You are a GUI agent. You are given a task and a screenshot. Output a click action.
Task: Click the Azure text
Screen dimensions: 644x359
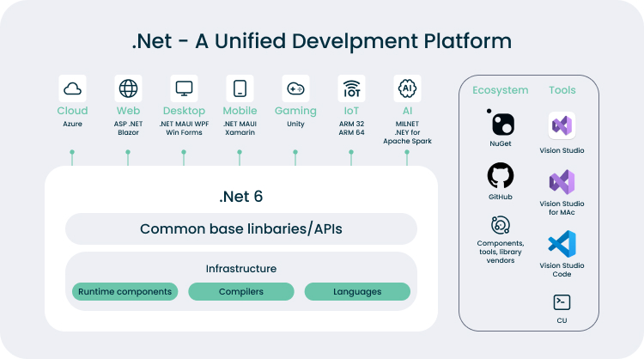coord(72,124)
